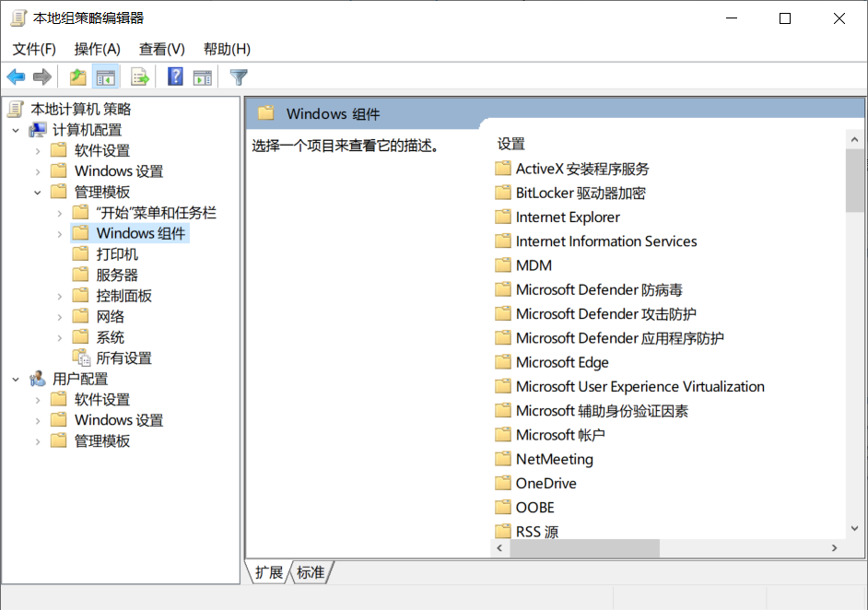Select the Microsoft Edge folder in list
This screenshot has width=868, height=610.
562,362
